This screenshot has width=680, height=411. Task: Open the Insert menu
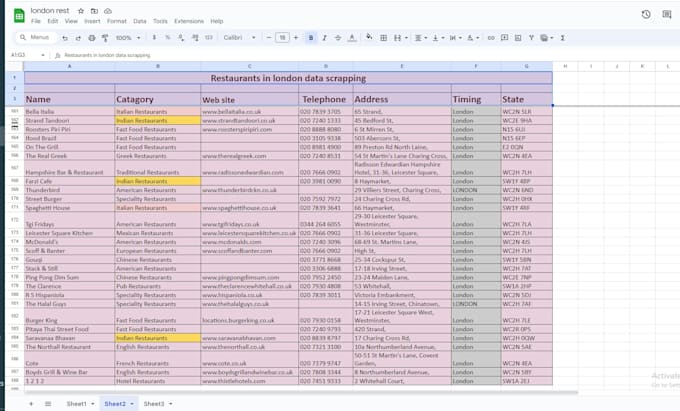[92, 21]
